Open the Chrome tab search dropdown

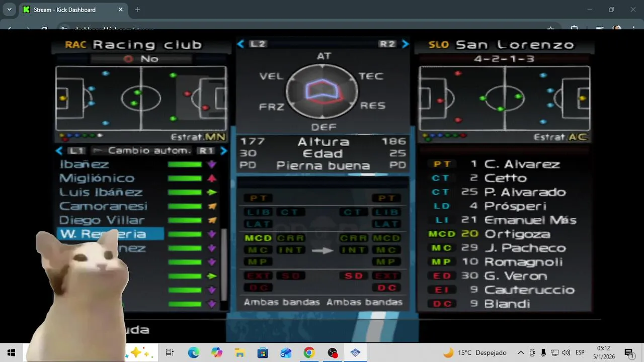tap(9, 9)
